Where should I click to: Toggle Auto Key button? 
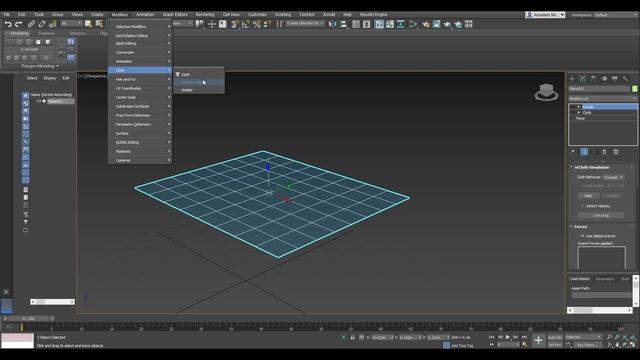[555, 337]
